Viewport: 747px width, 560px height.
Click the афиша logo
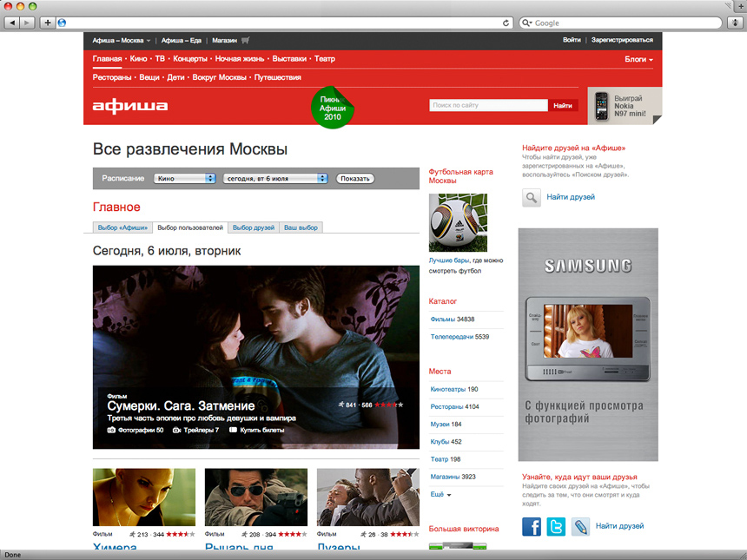click(x=130, y=106)
